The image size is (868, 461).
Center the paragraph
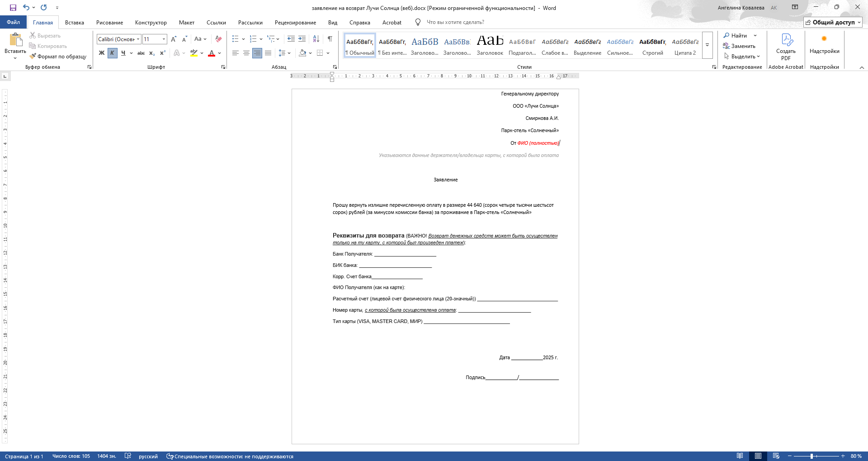click(x=246, y=53)
